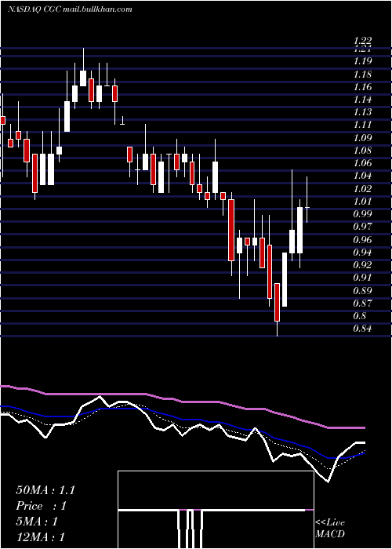Pick the 0.97 price axis label

point(362,227)
